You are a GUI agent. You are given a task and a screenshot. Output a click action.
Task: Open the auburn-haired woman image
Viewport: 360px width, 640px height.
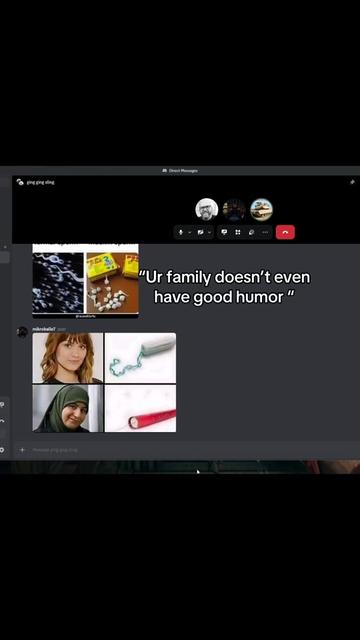pyautogui.click(x=68, y=358)
